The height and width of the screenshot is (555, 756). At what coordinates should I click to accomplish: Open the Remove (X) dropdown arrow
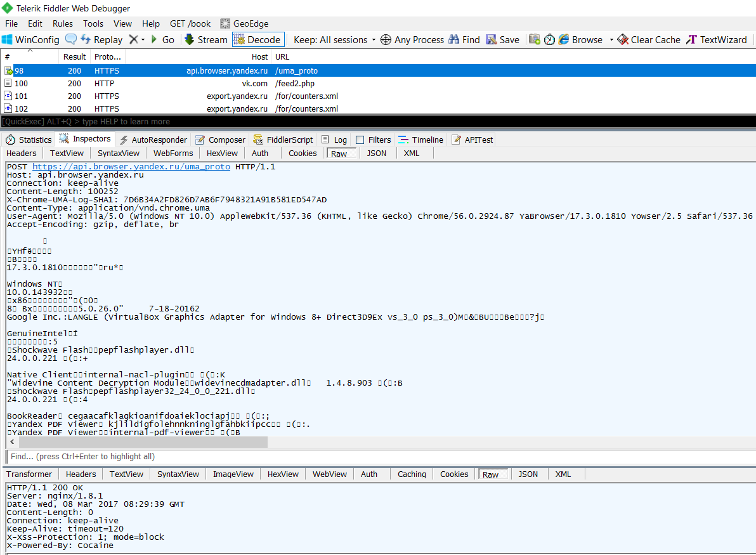(x=143, y=39)
